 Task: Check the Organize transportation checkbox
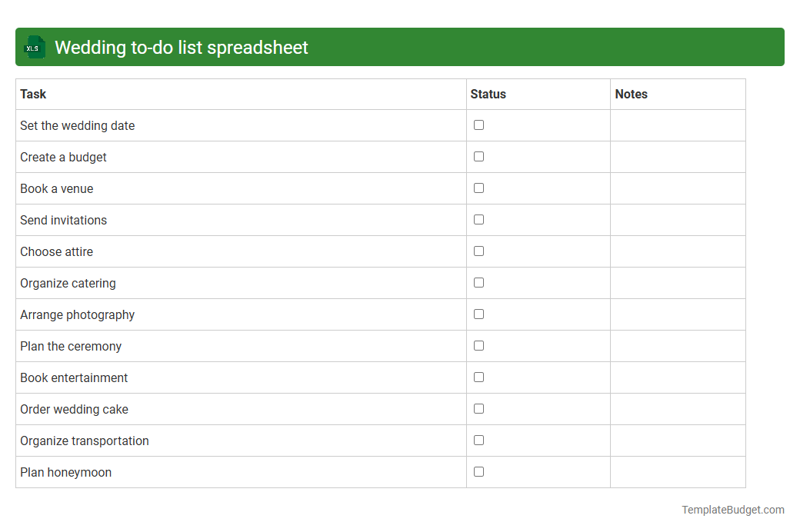(478, 440)
